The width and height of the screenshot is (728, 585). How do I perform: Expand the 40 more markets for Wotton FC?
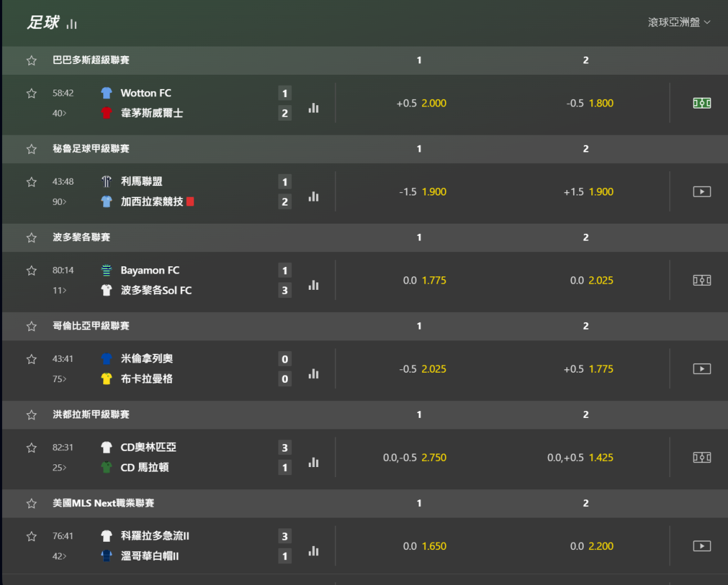60,113
